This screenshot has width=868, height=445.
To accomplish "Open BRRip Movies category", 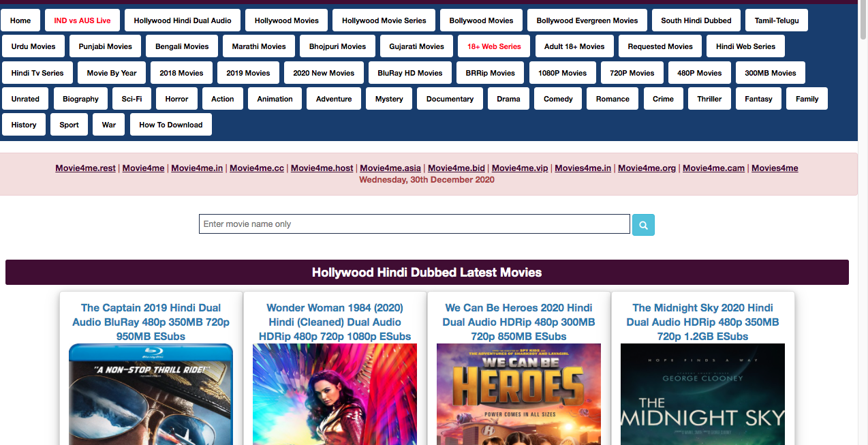I will tap(491, 73).
